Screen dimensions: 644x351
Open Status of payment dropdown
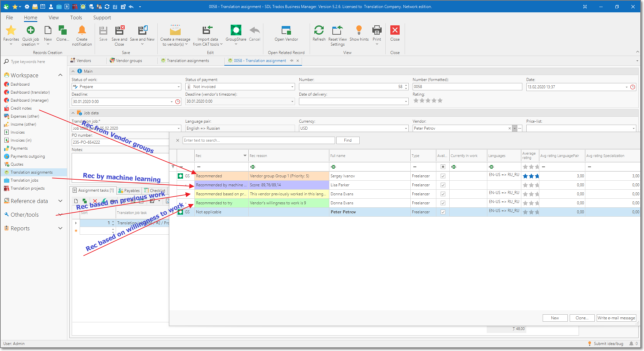coord(292,87)
